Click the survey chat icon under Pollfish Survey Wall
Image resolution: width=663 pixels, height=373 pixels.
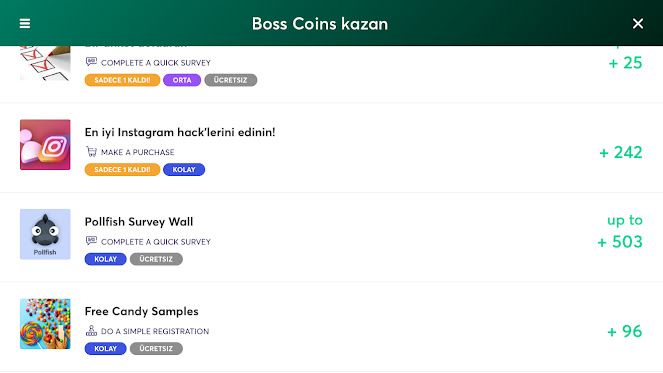pyautogui.click(x=91, y=241)
